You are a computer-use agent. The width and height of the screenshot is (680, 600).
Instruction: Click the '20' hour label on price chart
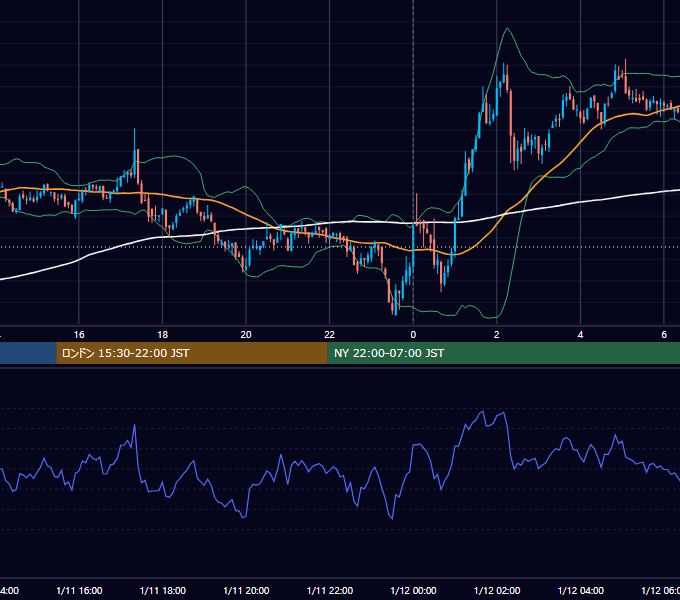[x=246, y=335]
